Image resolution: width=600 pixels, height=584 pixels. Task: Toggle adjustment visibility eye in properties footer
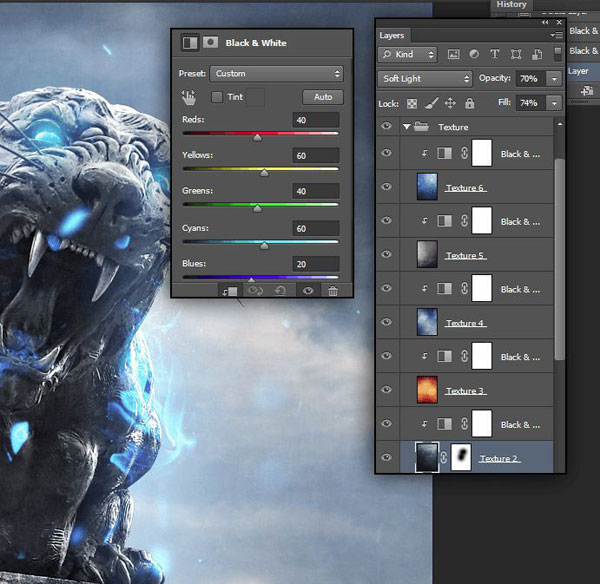pos(308,291)
